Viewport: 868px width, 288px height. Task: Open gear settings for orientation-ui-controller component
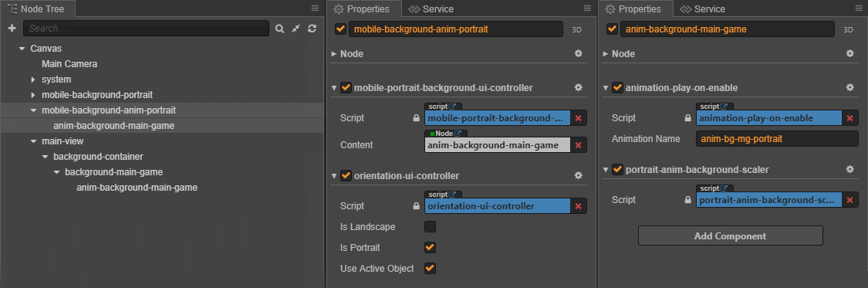(579, 175)
